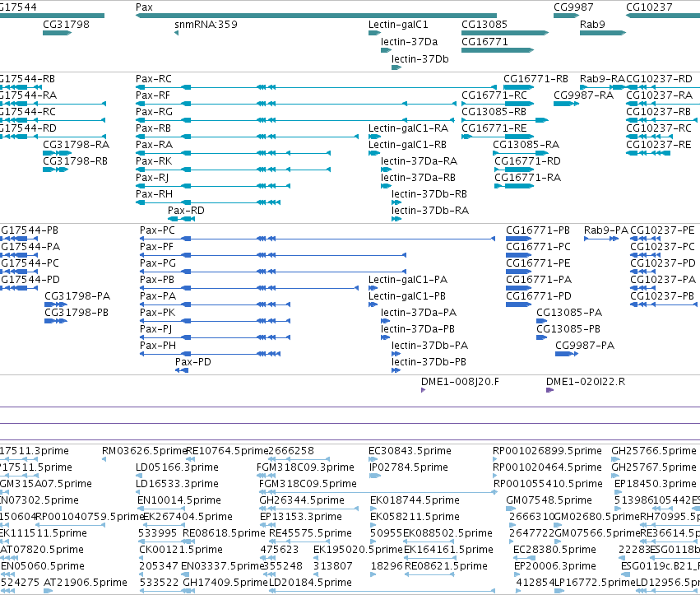
Task: Click the Pax-RK transcript label
Action: (154, 161)
